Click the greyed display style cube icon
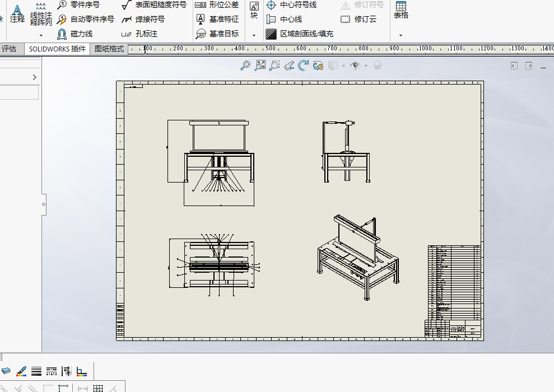Image resolution: width=554 pixels, height=392 pixels. (333, 66)
